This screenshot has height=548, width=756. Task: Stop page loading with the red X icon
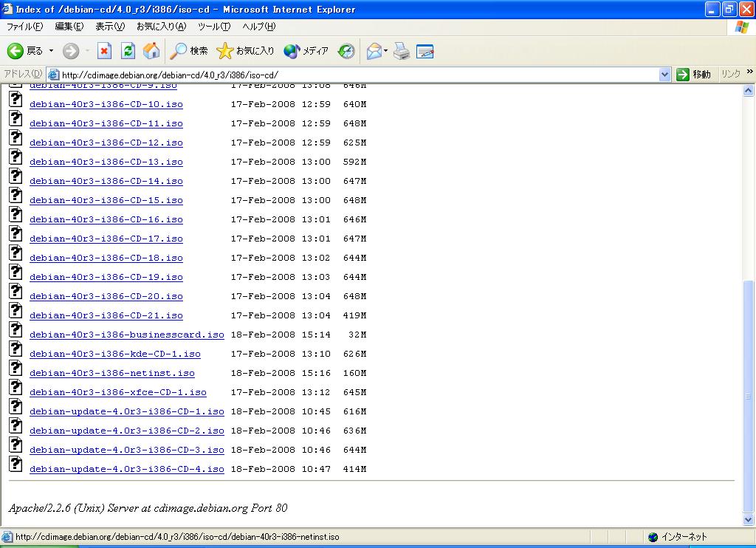[104, 51]
